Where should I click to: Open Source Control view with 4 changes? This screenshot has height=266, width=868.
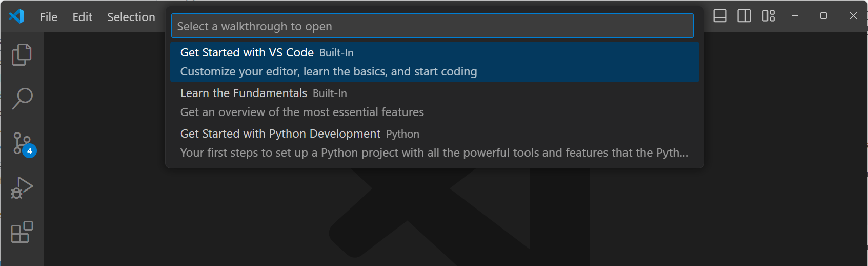click(x=22, y=143)
